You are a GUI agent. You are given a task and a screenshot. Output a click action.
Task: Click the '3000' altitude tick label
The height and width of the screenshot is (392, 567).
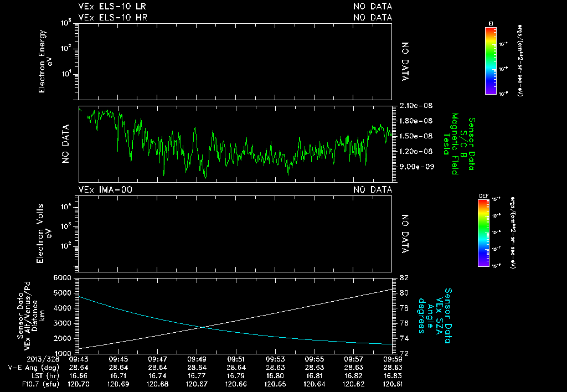pos(62,323)
